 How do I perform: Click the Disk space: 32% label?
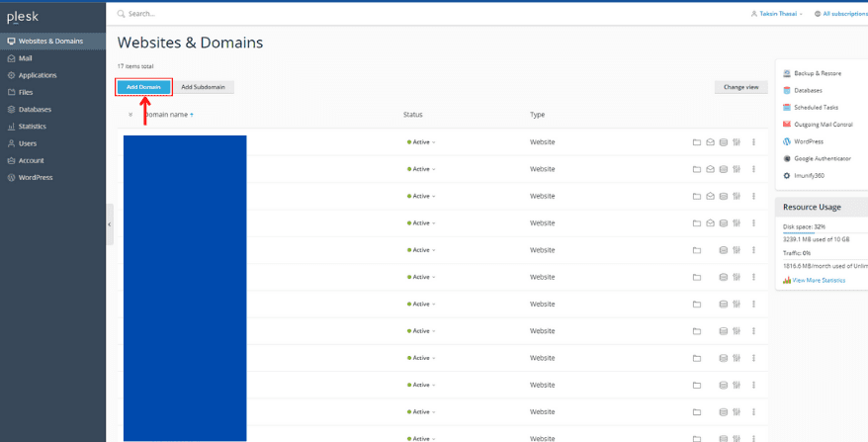805,227
